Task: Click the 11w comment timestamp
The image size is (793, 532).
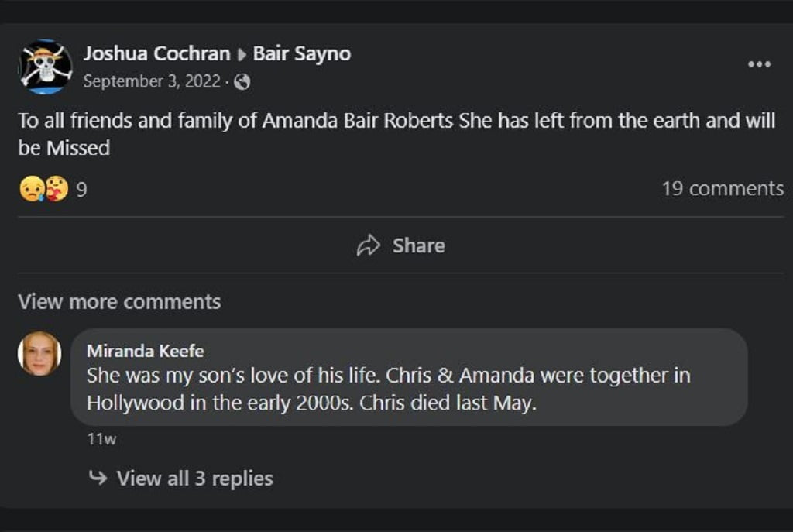Action: [101, 438]
